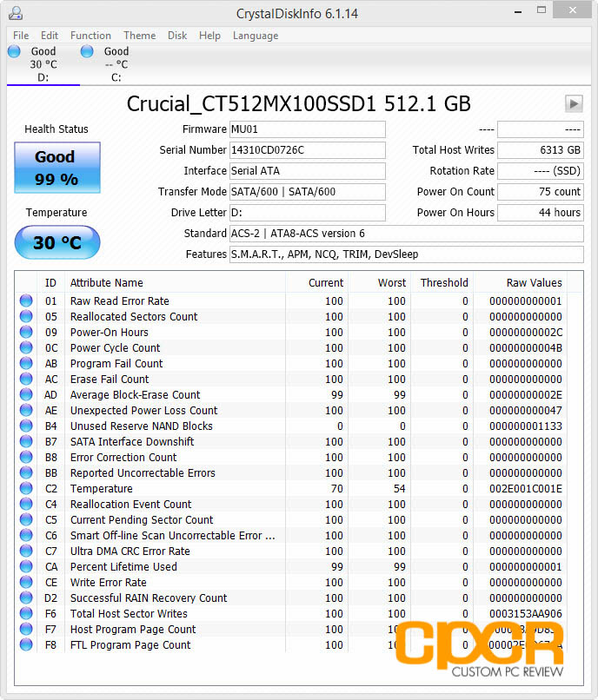Click the Standard field ACS-2
This screenshot has width=598, height=700.
coord(406,234)
